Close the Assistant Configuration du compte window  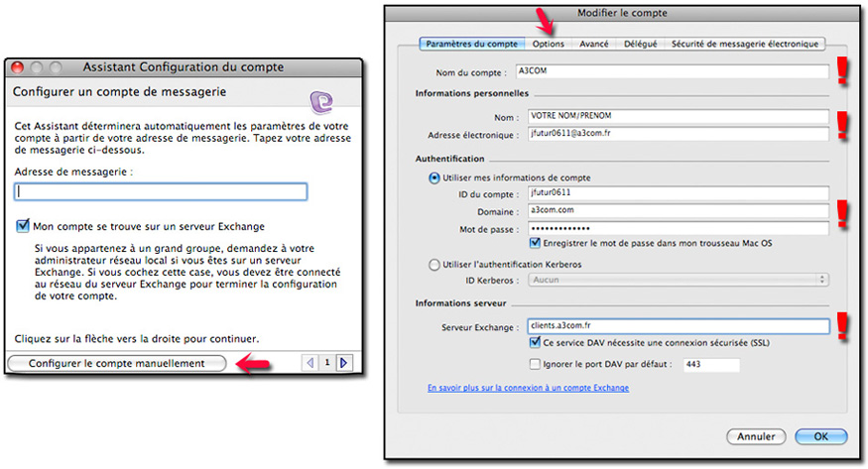coord(18,67)
